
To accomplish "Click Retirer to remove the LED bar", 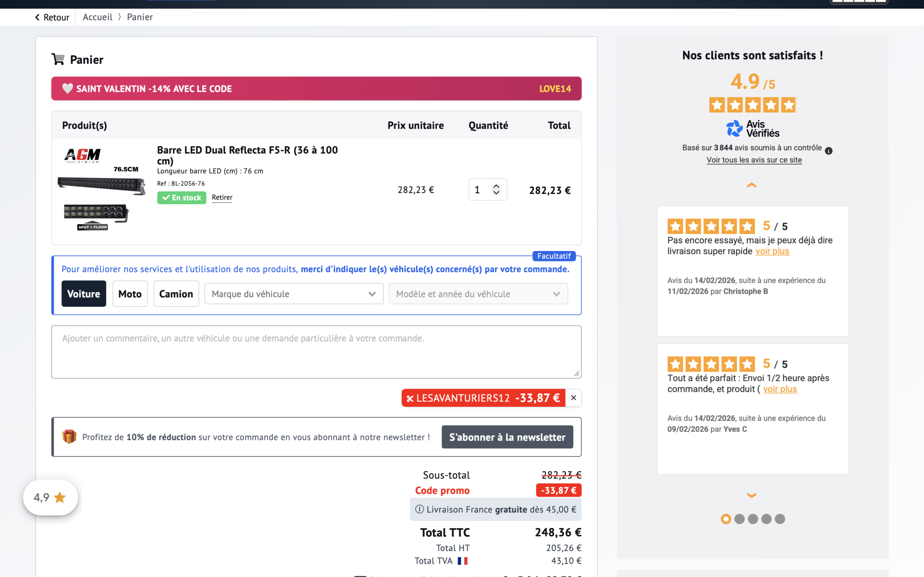I will 222,197.
